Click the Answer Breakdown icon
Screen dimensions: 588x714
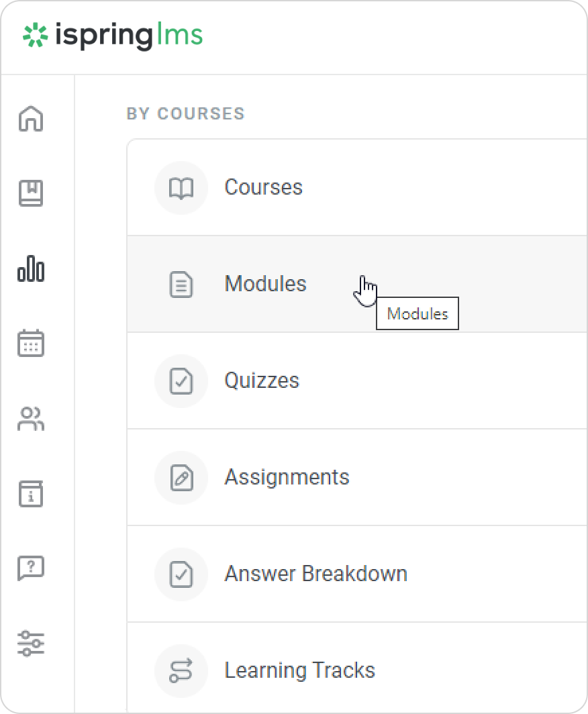(x=181, y=574)
